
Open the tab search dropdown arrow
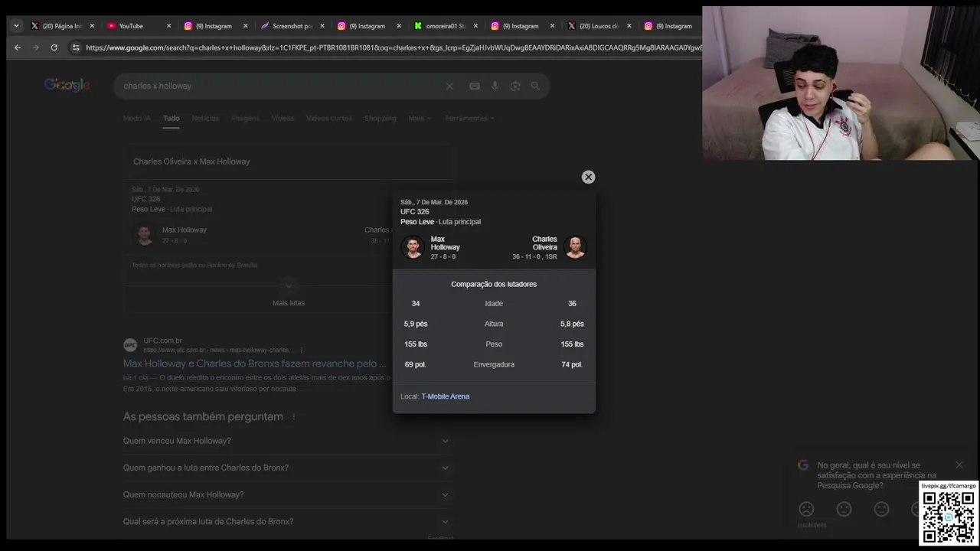[x=16, y=26]
